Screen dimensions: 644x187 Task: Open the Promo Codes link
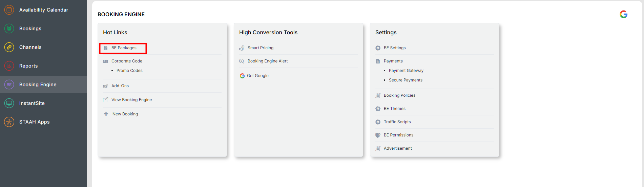pos(129,71)
